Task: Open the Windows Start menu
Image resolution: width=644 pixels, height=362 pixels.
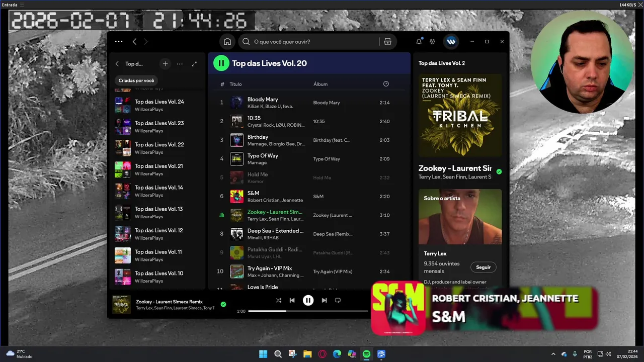Action: click(x=263, y=354)
